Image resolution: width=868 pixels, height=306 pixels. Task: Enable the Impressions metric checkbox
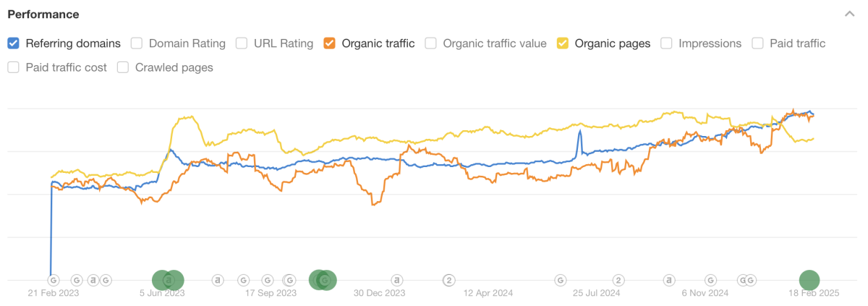click(x=666, y=43)
